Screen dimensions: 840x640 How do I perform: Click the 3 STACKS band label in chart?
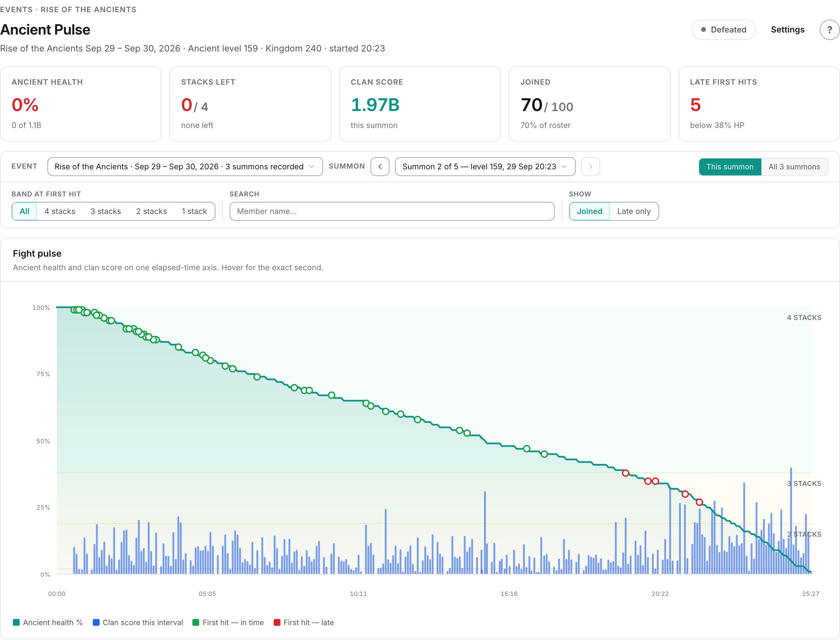pos(804,484)
